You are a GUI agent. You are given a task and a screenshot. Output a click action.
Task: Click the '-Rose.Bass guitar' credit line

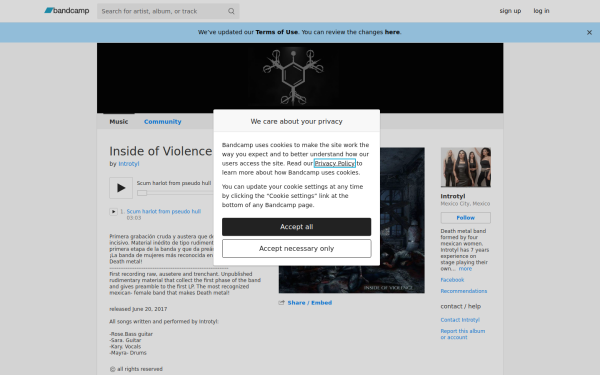click(x=131, y=334)
